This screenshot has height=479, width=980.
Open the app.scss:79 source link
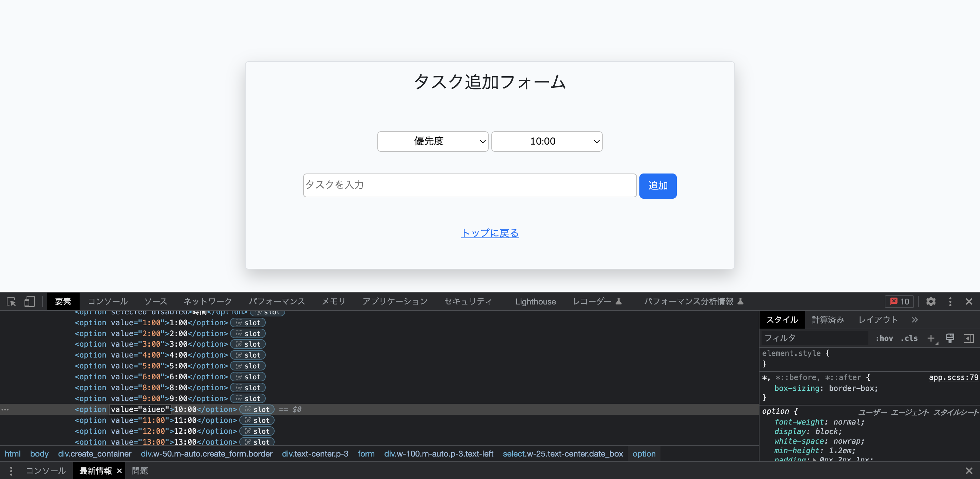pos(953,377)
